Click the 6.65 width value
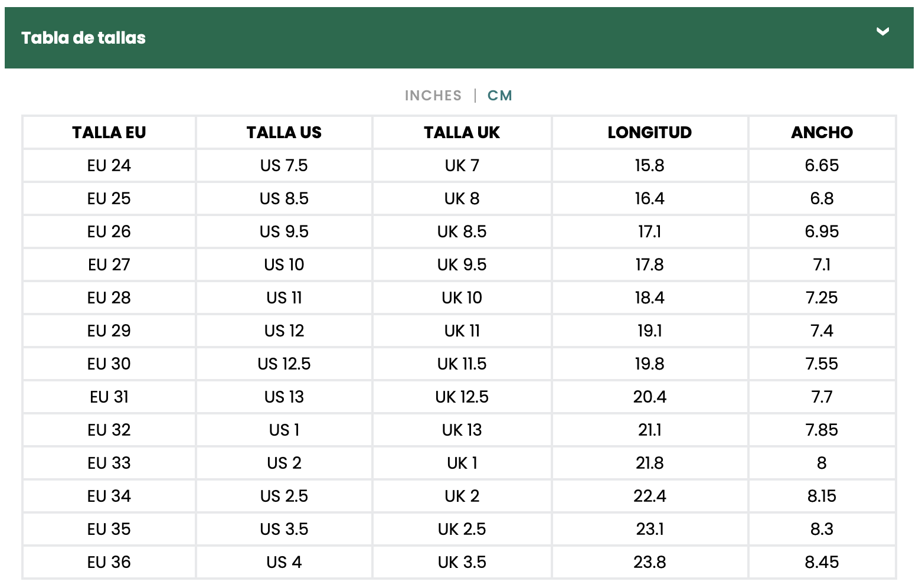This screenshot has height=588, width=922. [822, 165]
